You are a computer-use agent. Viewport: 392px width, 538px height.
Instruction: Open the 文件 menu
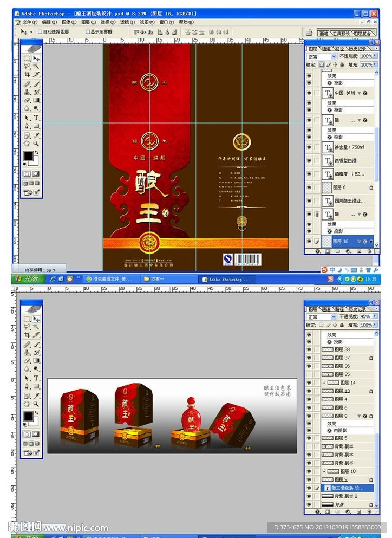[29, 22]
